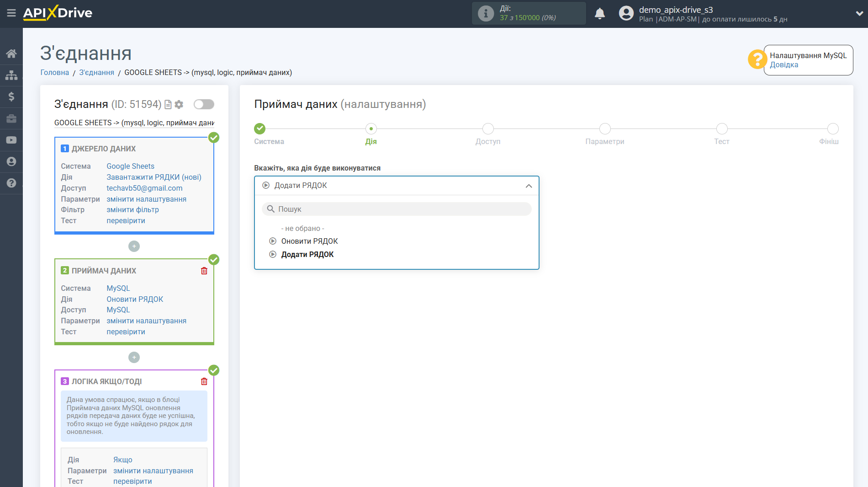
Task: Select the - не обрано - option
Action: coord(302,229)
